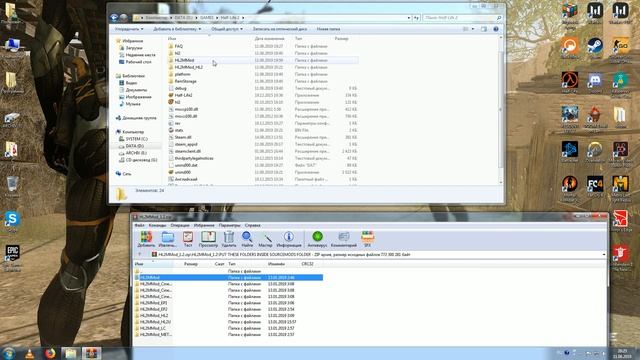
Task: Click the WinRAR View (Просмотр) toolbar icon
Action: [208, 239]
